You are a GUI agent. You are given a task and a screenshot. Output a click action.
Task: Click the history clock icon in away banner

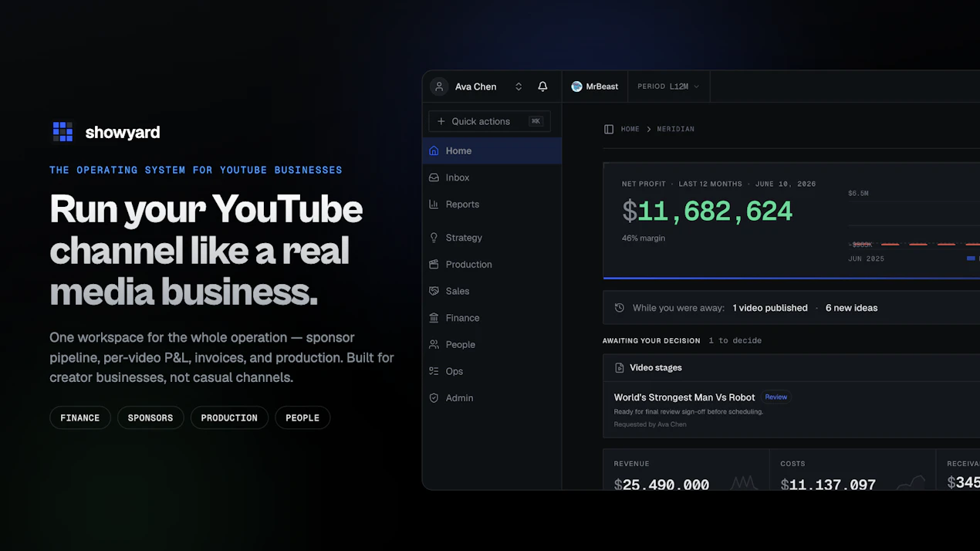(619, 308)
